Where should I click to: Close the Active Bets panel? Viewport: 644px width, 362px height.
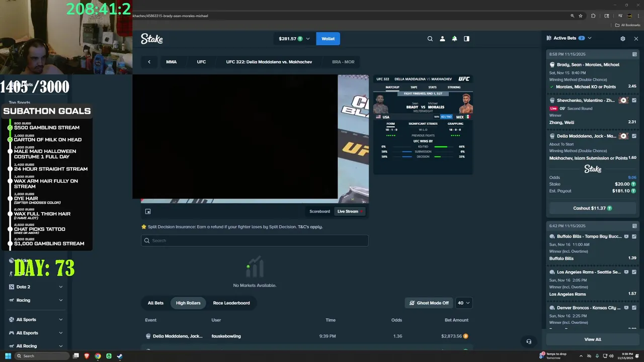[x=636, y=38]
